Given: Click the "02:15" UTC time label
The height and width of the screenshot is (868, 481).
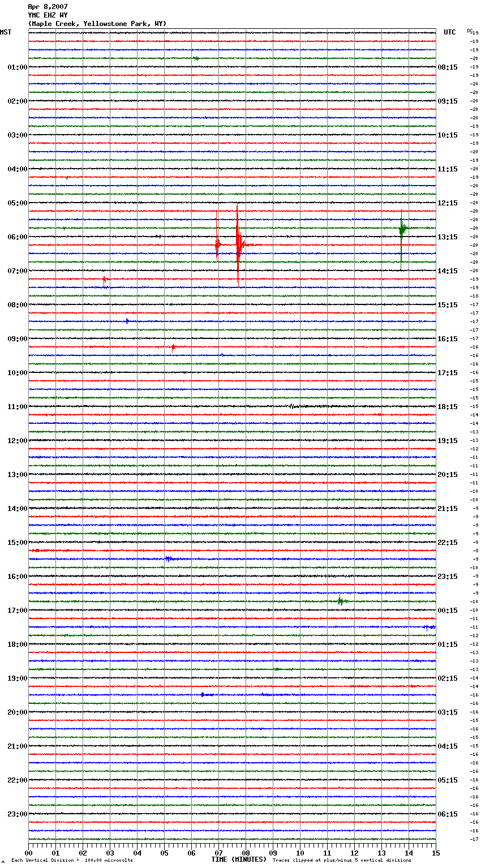Looking at the screenshot, I should point(448,678).
